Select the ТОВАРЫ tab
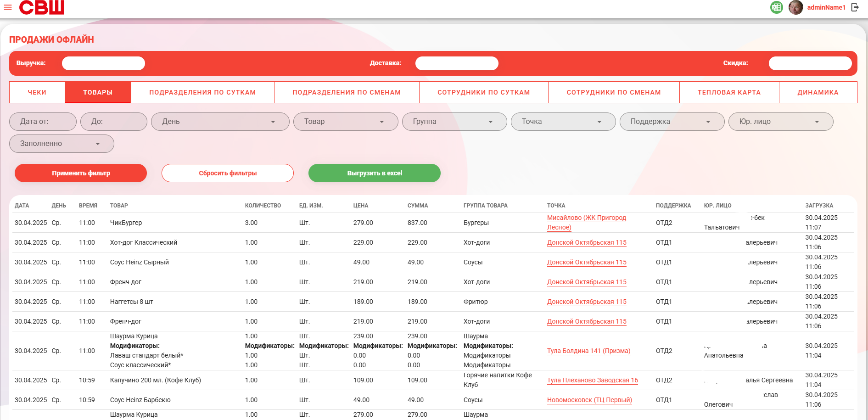This screenshot has width=868, height=420. click(98, 92)
